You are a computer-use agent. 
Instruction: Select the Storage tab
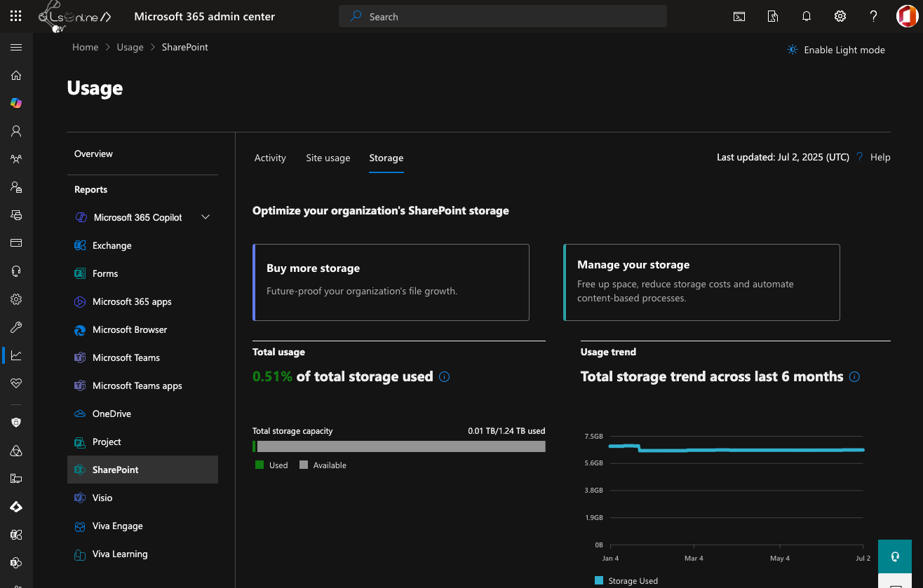point(386,158)
